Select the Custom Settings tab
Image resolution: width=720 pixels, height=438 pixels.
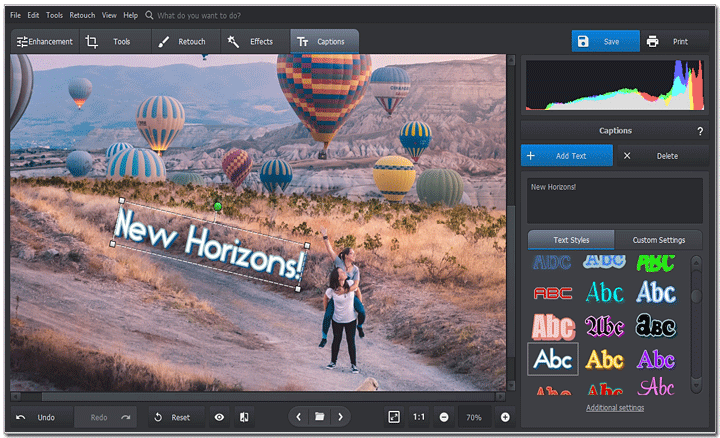658,240
